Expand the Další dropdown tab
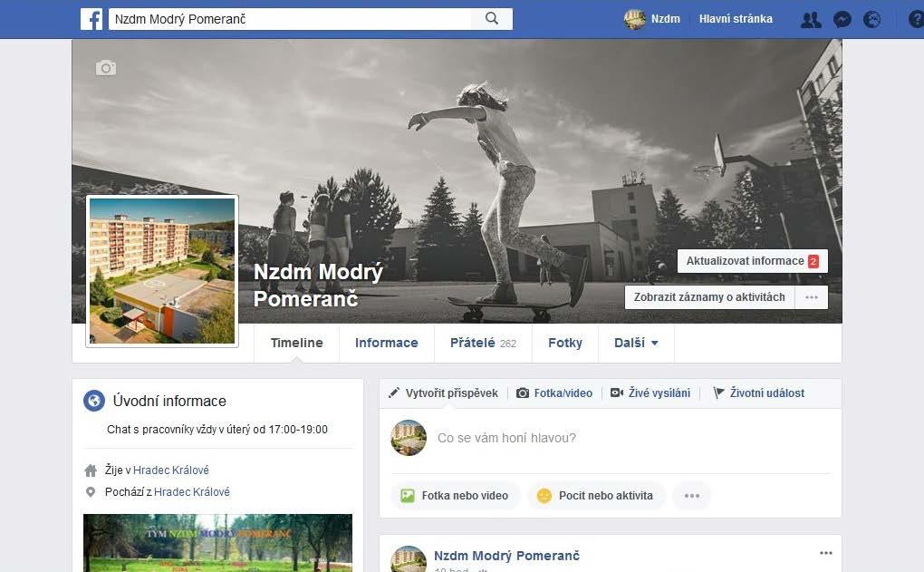The image size is (924, 572). (x=636, y=343)
